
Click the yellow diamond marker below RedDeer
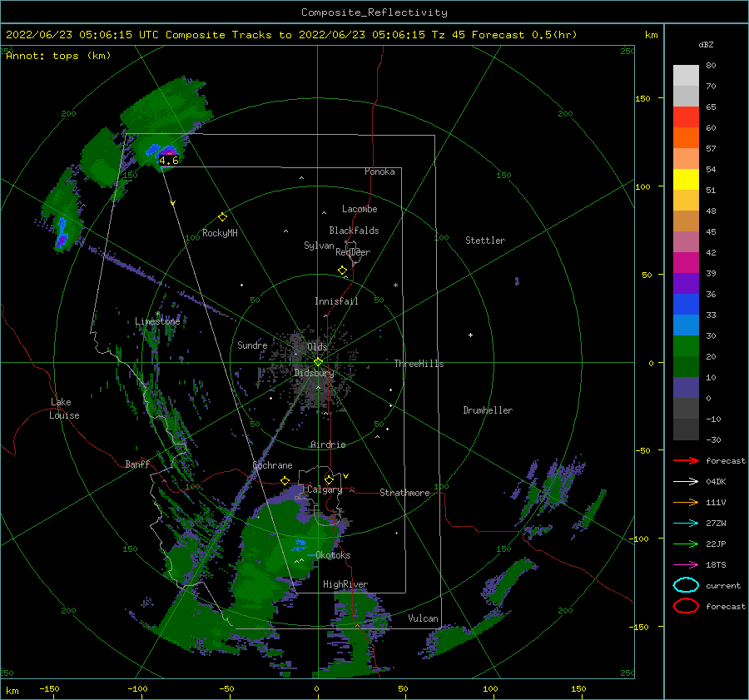point(342,271)
